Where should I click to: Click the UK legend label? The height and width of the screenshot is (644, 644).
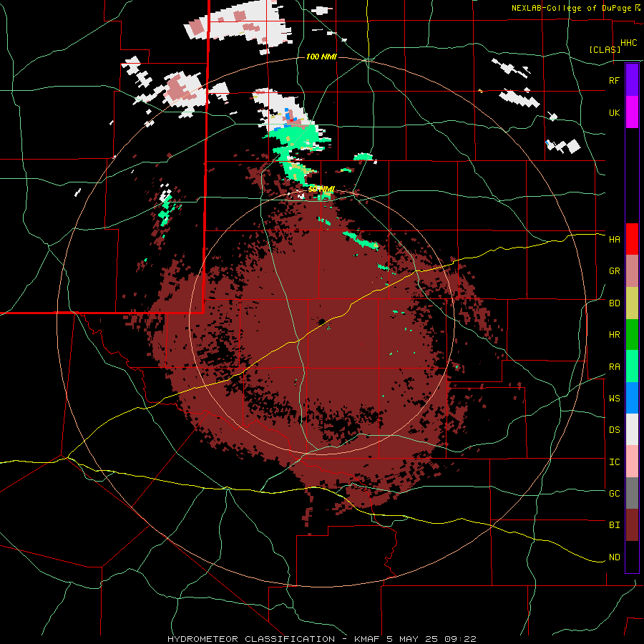614,112
